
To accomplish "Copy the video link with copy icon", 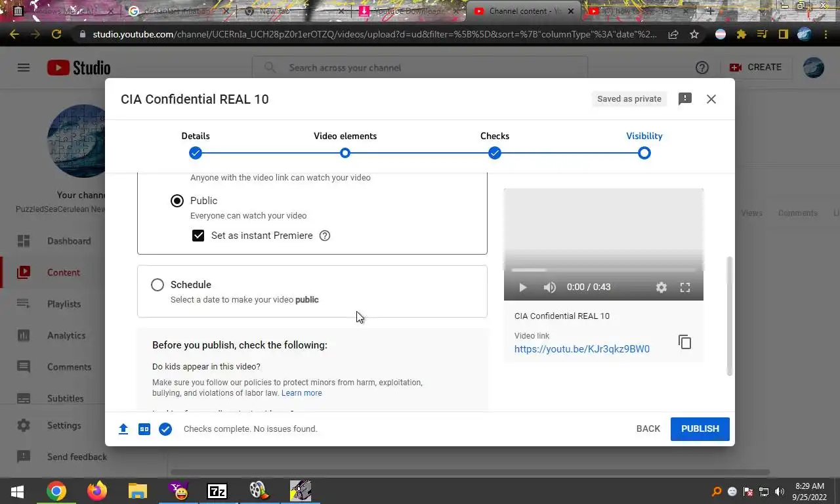I will click(684, 342).
